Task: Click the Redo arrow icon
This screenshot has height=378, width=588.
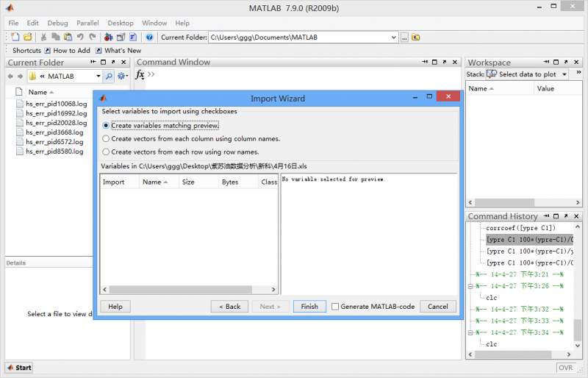Action: pos(93,37)
